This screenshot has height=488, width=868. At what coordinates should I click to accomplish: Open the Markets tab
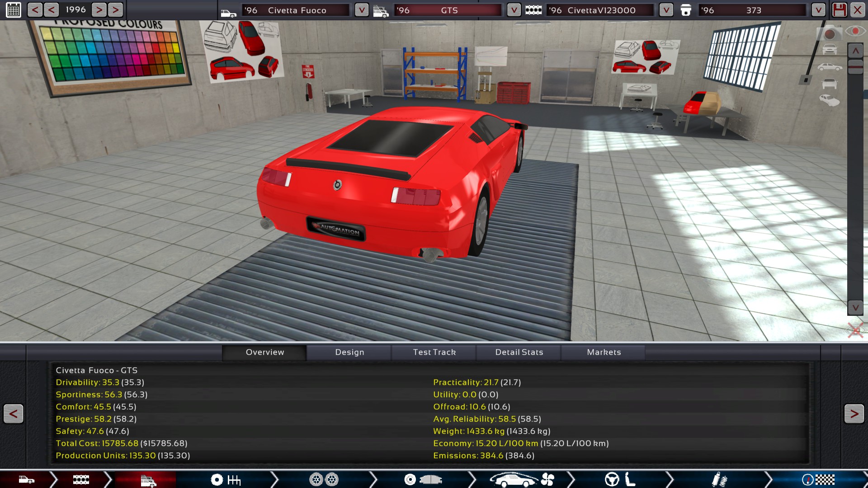[x=604, y=352]
